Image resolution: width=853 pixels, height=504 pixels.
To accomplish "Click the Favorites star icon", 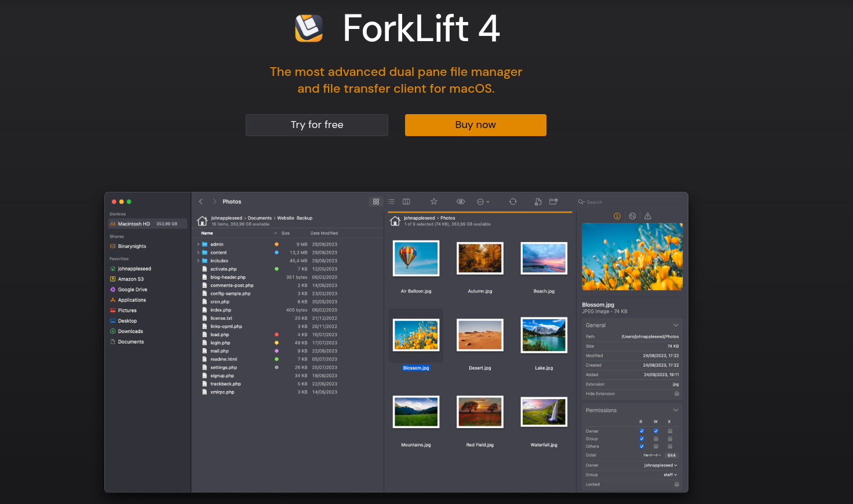I will 433,202.
